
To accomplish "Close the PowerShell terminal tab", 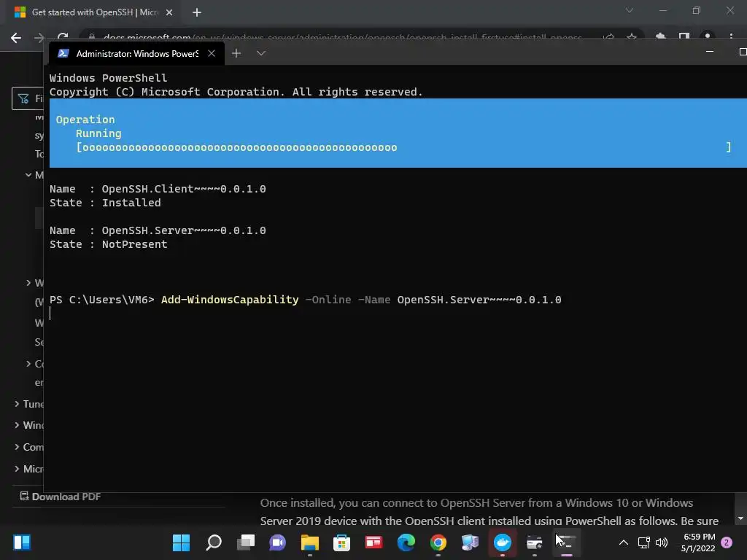I will (x=212, y=53).
